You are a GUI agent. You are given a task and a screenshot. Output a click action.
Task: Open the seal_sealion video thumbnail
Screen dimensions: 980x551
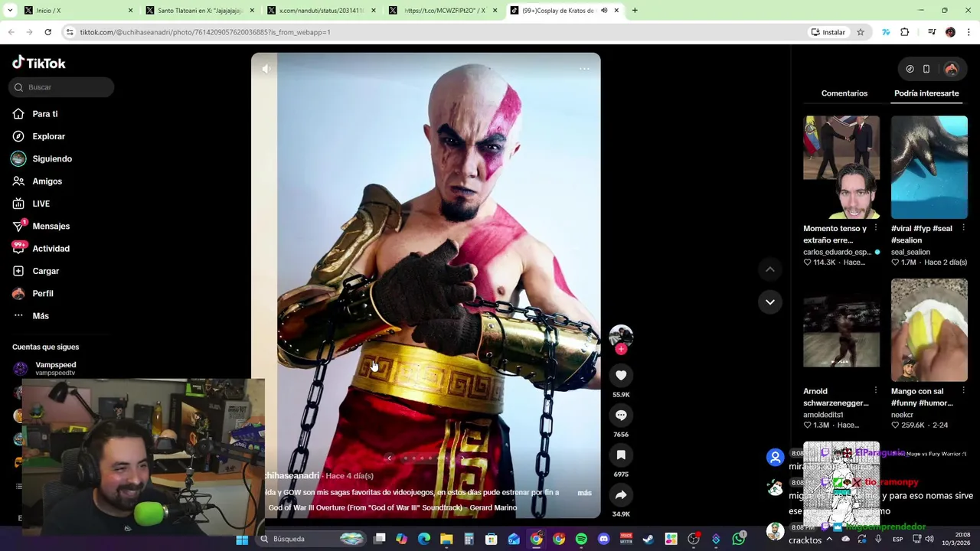[x=929, y=167]
